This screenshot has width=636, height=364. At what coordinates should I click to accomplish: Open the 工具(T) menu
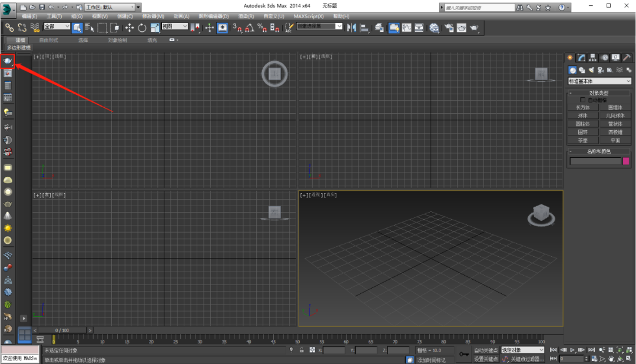pyautogui.click(x=54, y=16)
